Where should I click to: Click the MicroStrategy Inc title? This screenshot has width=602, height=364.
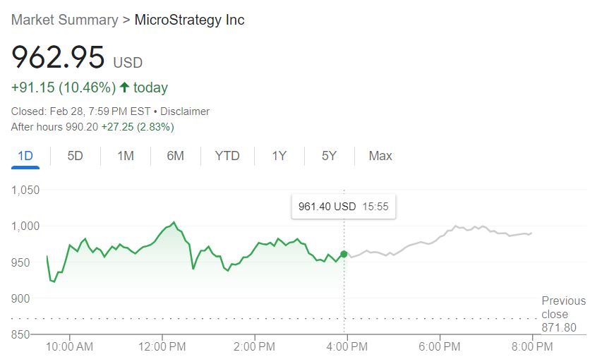(189, 20)
